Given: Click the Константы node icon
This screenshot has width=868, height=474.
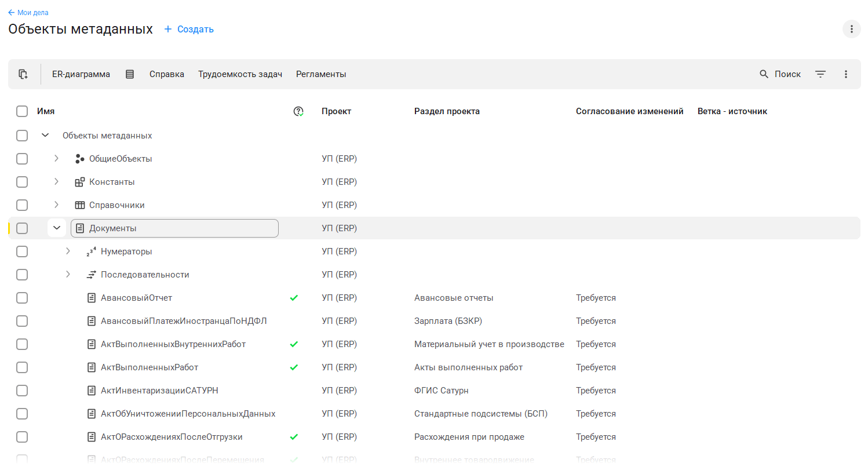Looking at the screenshot, I should [x=80, y=182].
